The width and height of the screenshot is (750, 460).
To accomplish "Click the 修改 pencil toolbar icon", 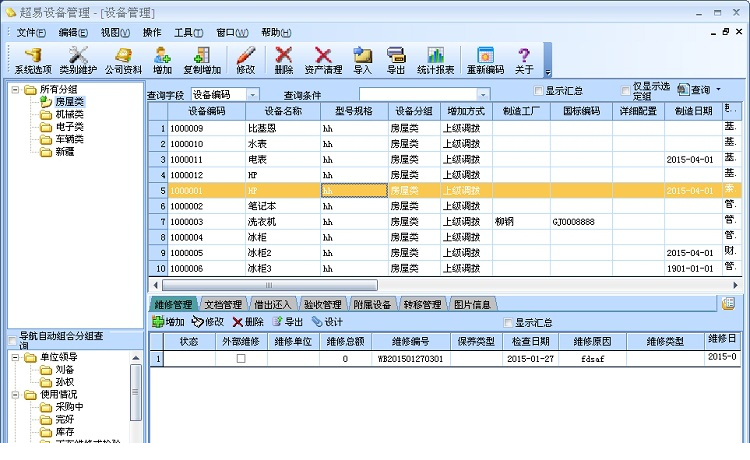I will tap(245, 61).
